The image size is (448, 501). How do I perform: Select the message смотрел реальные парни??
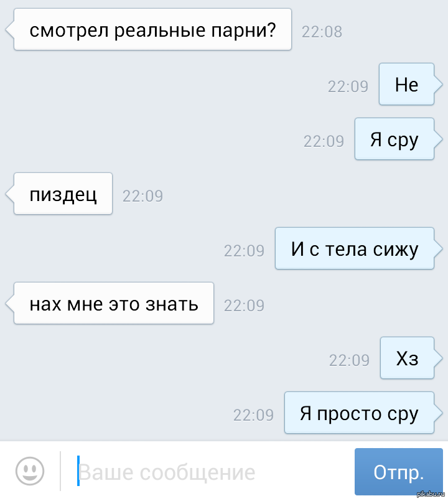(152, 29)
